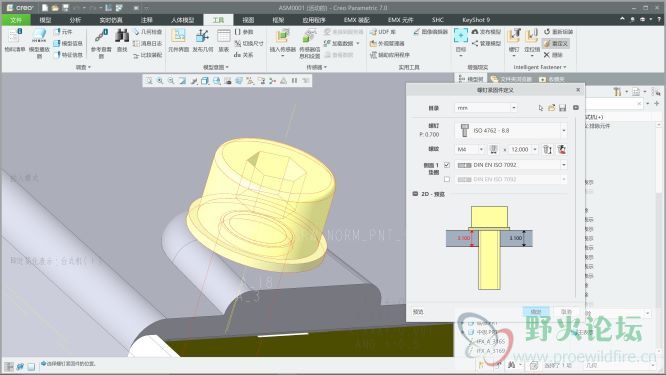Image resolution: width=666 pixels, height=375 pixels.
Task: Click the pause icon in view toolbar
Action: (x=294, y=81)
